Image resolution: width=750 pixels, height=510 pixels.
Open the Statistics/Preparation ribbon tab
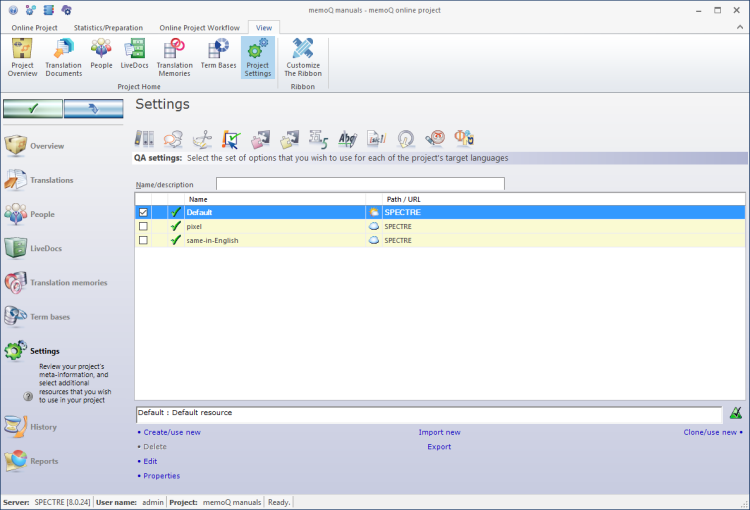[108, 28]
